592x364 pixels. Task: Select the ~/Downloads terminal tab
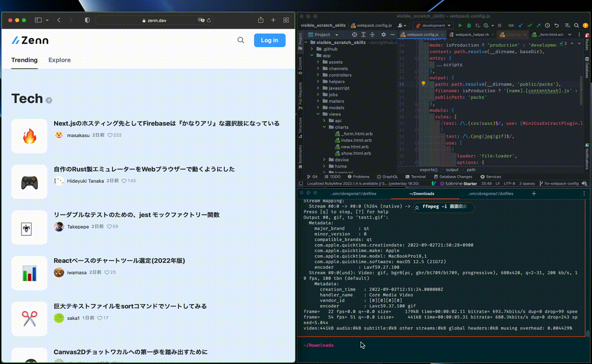pyautogui.click(x=422, y=194)
